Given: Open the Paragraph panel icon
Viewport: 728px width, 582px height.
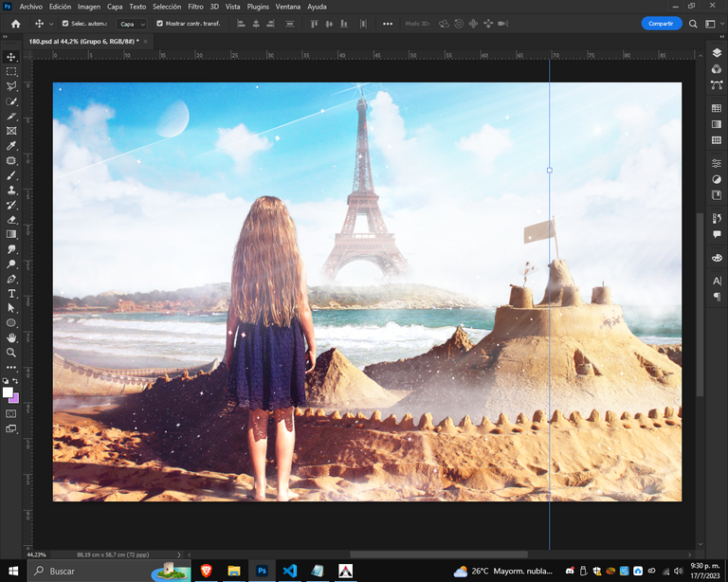Looking at the screenshot, I should (717, 297).
